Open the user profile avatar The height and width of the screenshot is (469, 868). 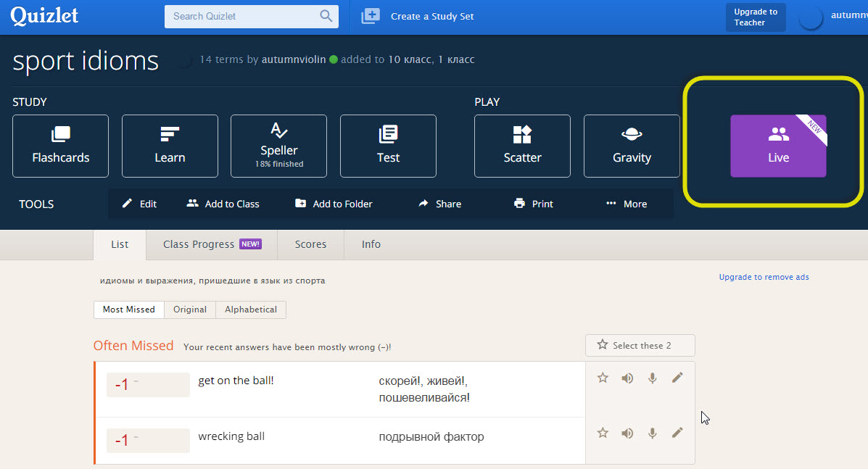point(811,17)
